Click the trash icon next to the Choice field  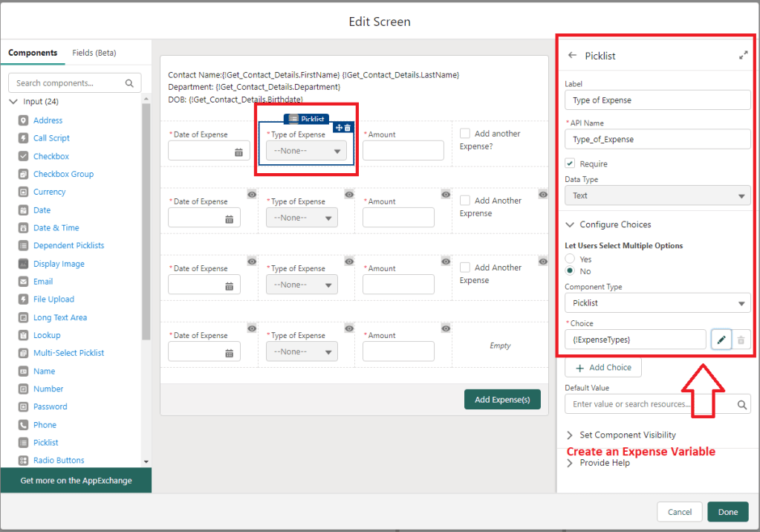[x=741, y=340]
